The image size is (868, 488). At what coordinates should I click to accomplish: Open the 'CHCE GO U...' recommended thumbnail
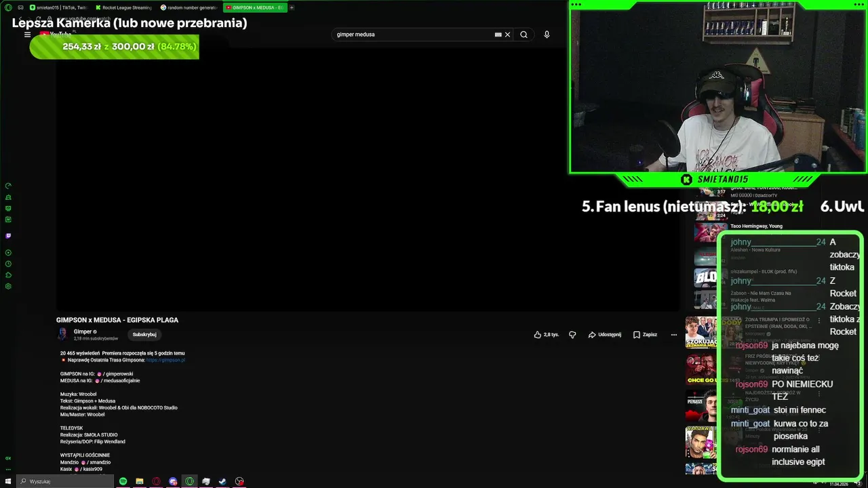point(701,369)
